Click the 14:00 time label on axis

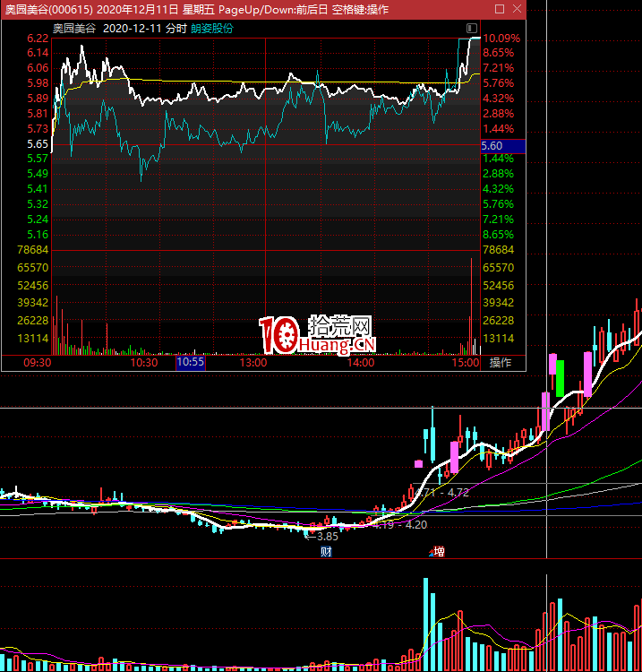[361, 363]
